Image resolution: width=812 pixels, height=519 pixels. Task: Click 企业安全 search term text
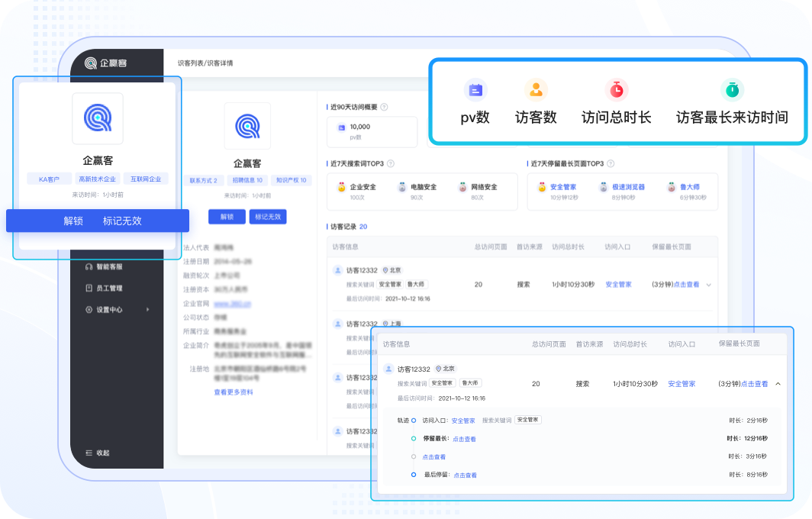[363, 187]
